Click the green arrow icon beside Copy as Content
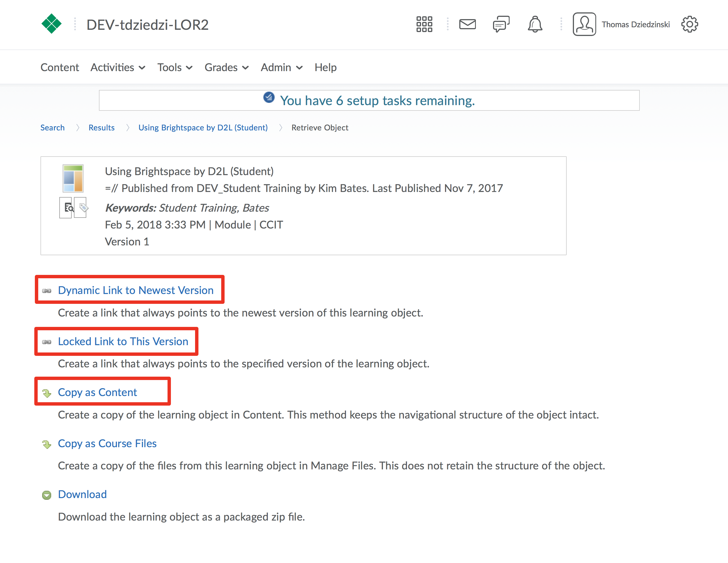The height and width of the screenshot is (563, 728). (47, 393)
